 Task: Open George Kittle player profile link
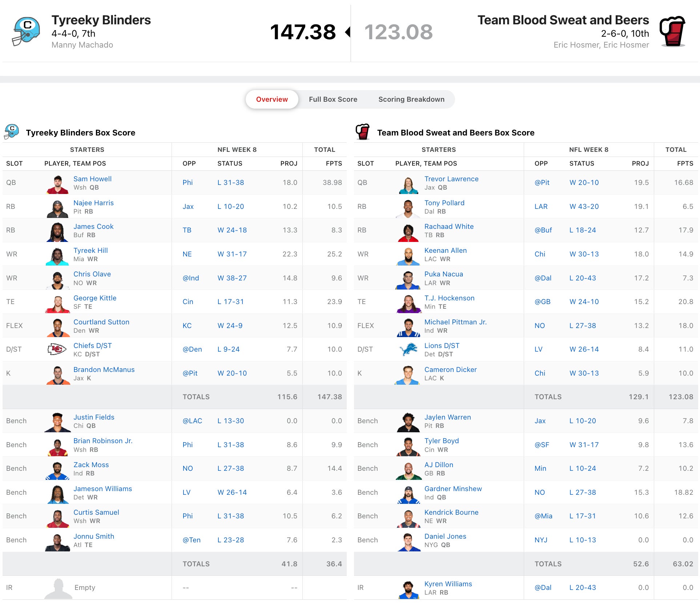click(x=95, y=298)
